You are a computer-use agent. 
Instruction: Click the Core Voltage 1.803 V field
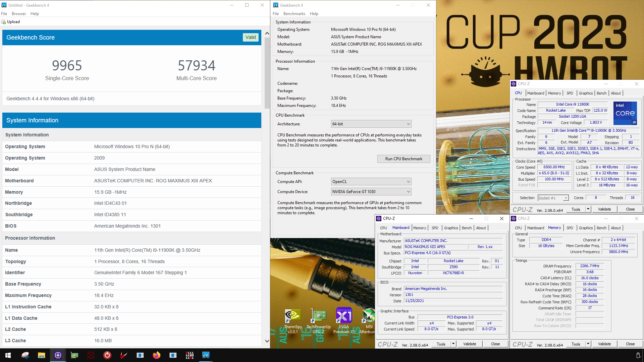pos(596,123)
